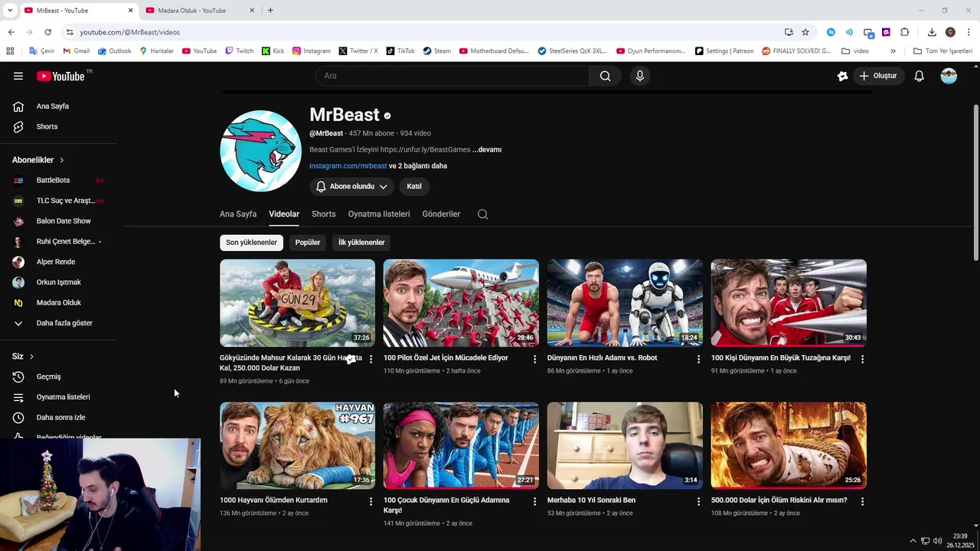The image size is (980, 551).
Task: Reload the page in Chrome
Action: 47,32
